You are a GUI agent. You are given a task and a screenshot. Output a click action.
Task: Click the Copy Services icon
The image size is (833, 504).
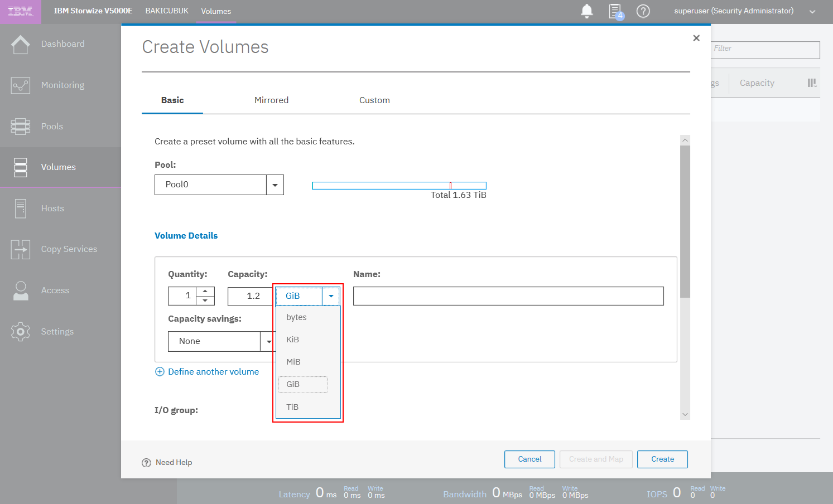pos(21,249)
